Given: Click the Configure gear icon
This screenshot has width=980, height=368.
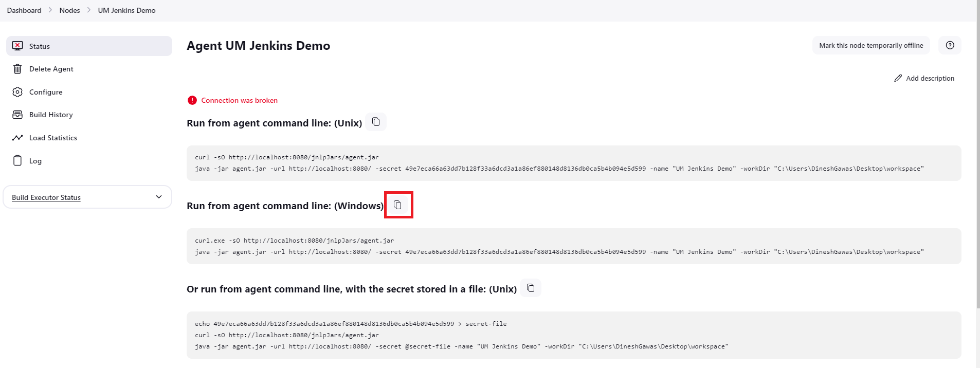Looking at the screenshot, I should (x=17, y=92).
